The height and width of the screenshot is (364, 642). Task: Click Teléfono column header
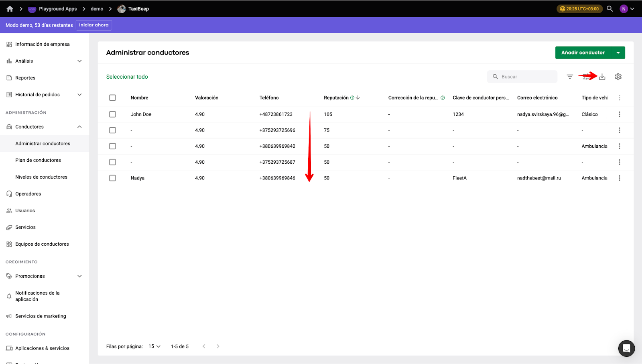tap(269, 98)
